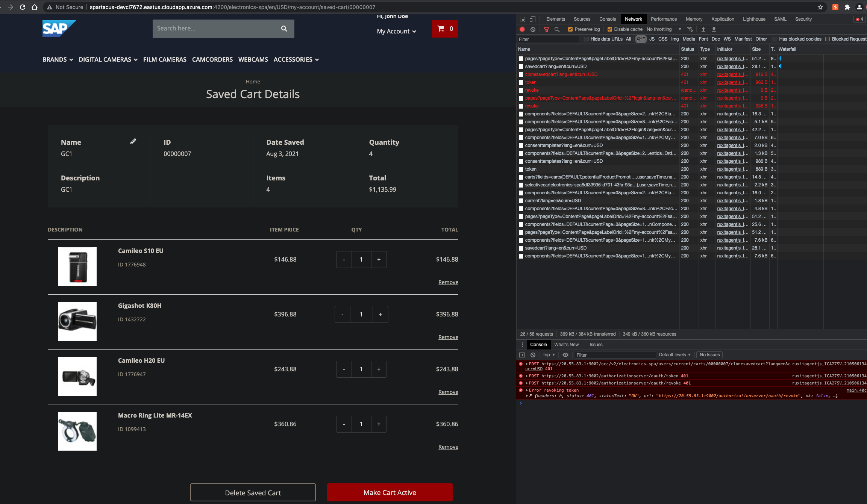This screenshot has height=504, width=867.
Task: Open the What's New tab
Action: tap(566, 344)
